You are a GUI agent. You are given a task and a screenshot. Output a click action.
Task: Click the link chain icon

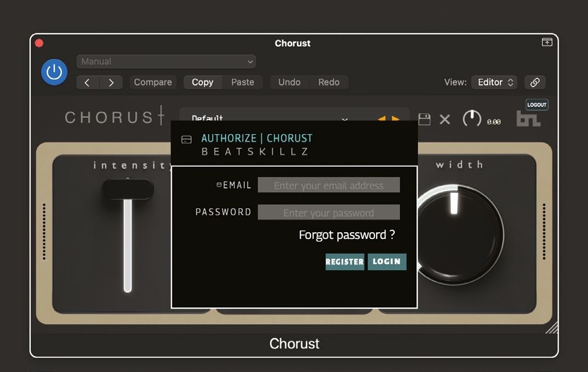(x=535, y=82)
